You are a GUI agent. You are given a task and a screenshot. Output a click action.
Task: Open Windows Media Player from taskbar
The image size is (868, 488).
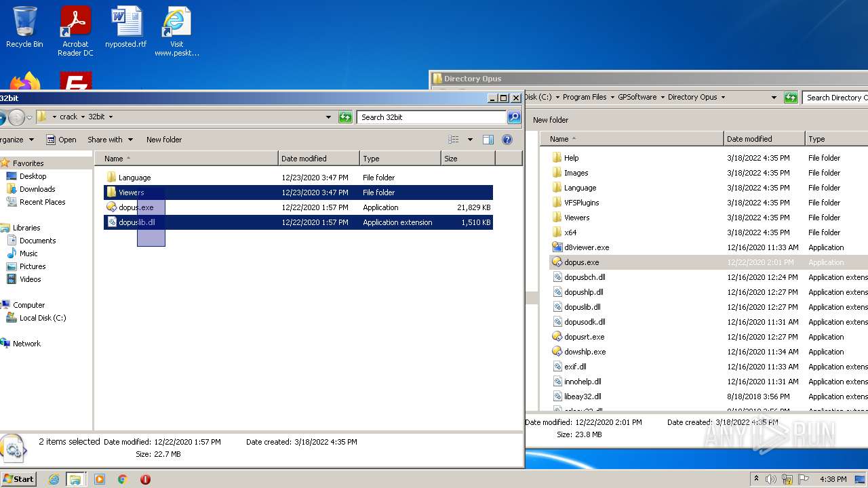tap(100, 479)
